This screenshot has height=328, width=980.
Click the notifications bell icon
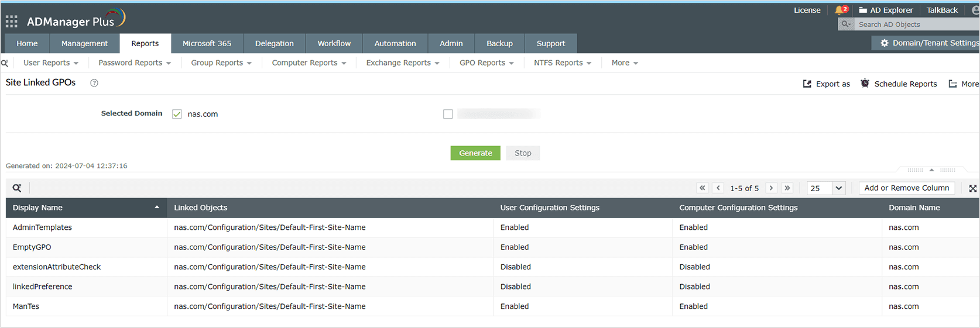[840, 10]
